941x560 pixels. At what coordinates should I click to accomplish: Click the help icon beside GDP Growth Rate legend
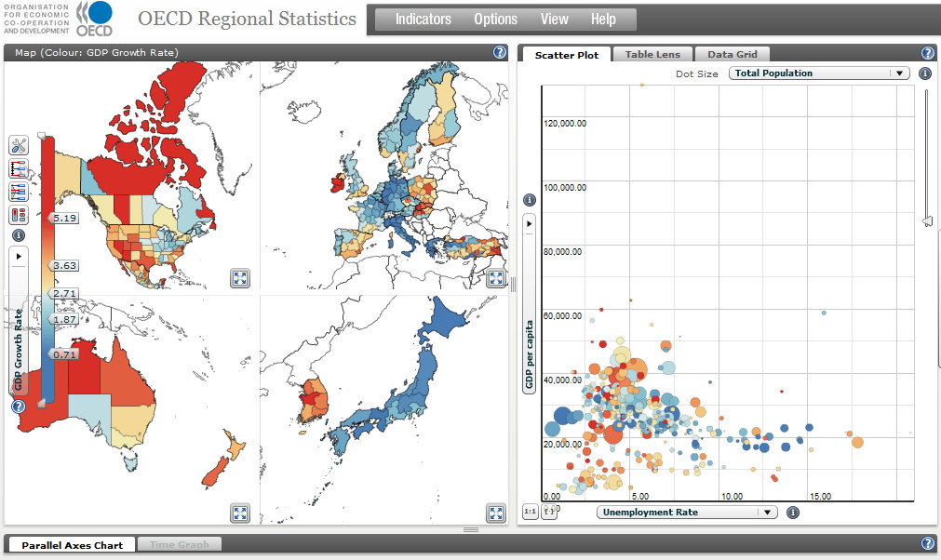[19, 407]
